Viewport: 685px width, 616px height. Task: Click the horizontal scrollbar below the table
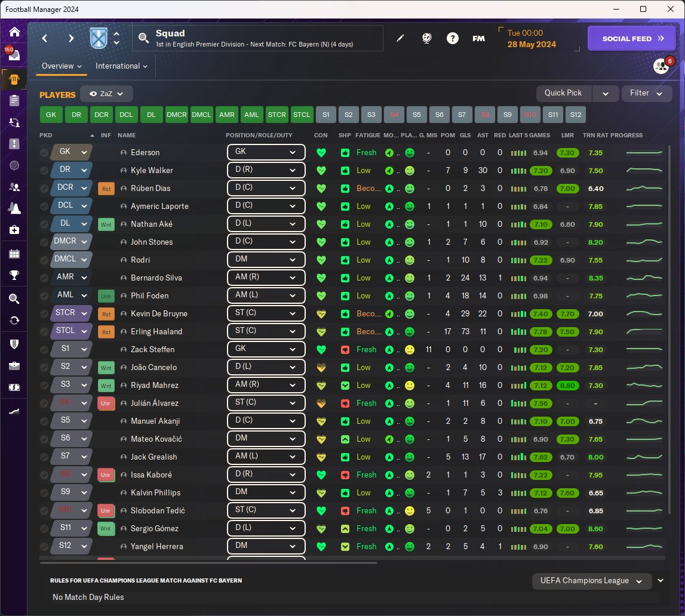[x=208, y=563]
